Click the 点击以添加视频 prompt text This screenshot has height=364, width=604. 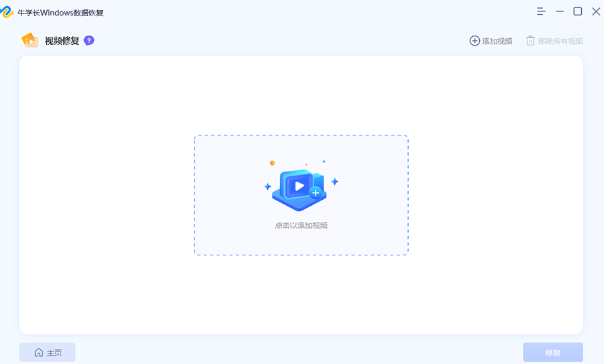coord(301,225)
